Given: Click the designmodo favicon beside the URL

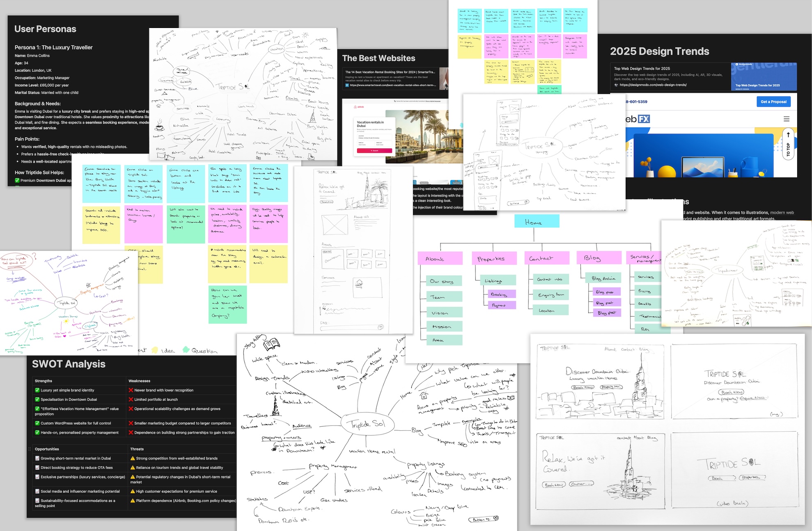Looking at the screenshot, I should [x=616, y=85].
